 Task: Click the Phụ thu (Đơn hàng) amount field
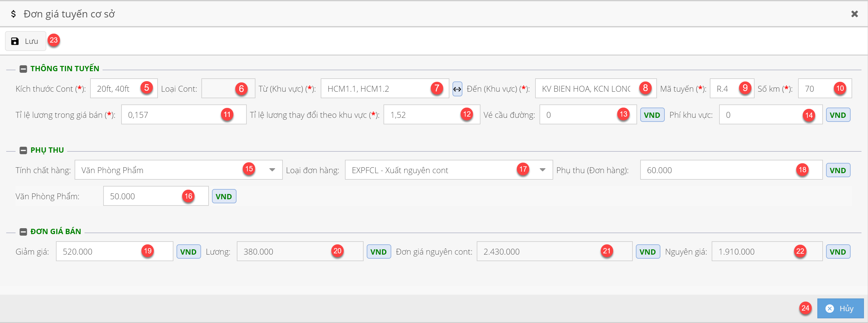(718, 170)
